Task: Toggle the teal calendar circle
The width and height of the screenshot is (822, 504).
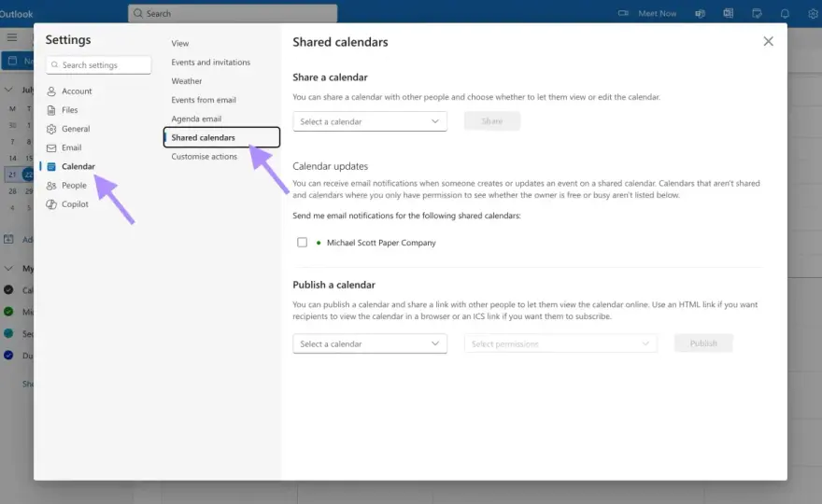Action: pyautogui.click(x=8, y=333)
